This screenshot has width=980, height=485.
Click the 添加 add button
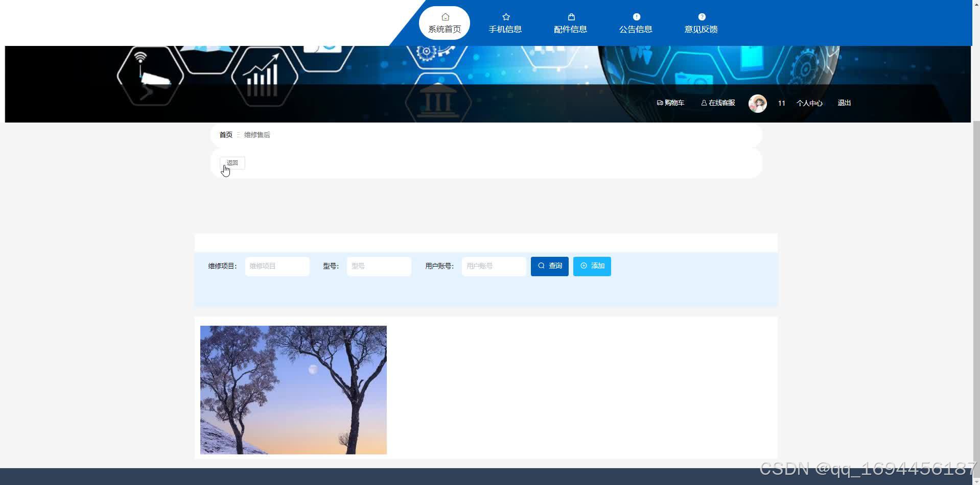(592, 266)
